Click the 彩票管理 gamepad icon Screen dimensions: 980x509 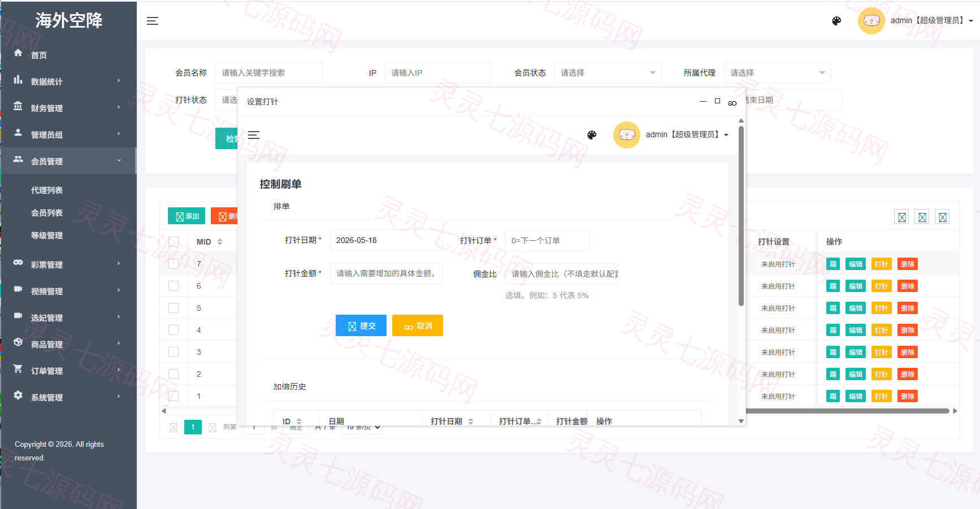(x=18, y=263)
